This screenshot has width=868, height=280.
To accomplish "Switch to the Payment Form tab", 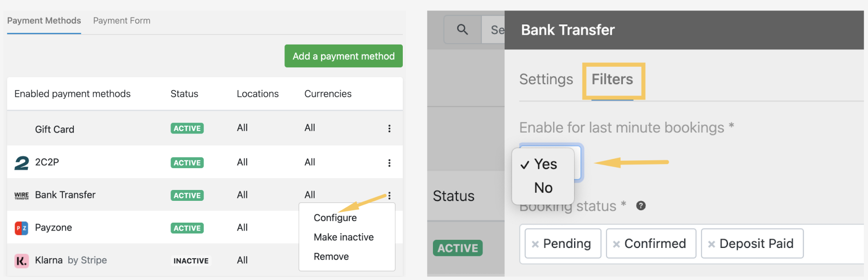I will point(122,21).
